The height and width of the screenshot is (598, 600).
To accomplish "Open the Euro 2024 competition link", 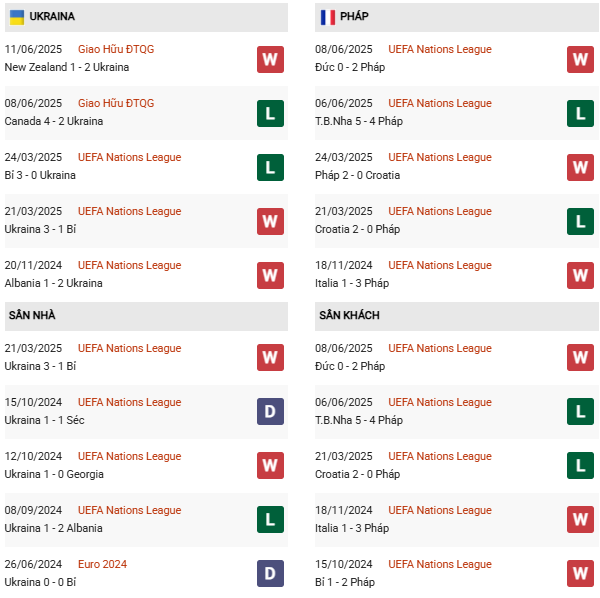I will point(102,564).
